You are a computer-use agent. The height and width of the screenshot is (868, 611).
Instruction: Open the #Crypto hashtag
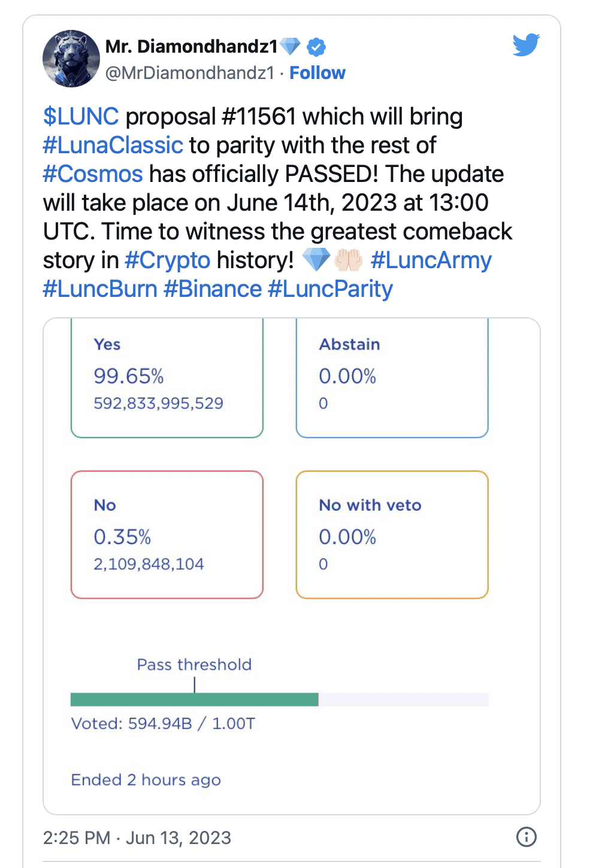[x=168, y=260]
